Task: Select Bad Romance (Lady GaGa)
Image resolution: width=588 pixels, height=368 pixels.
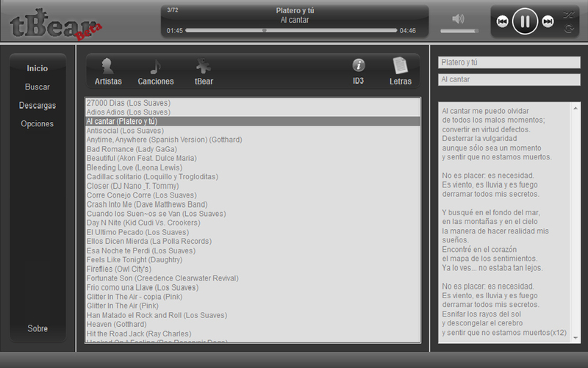Action: (253, 149)
